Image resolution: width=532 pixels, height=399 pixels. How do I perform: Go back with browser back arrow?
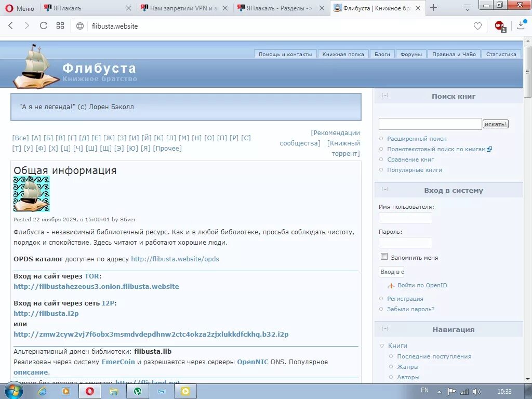[10, 26]
